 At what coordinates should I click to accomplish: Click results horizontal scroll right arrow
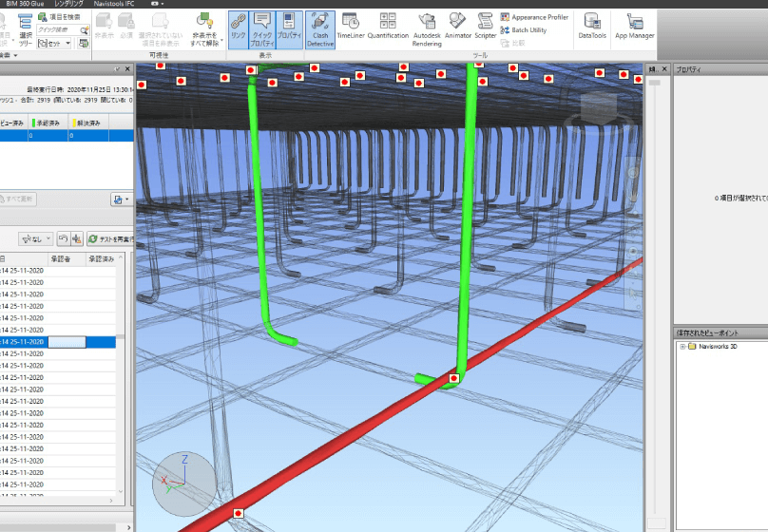pos(110,501)
